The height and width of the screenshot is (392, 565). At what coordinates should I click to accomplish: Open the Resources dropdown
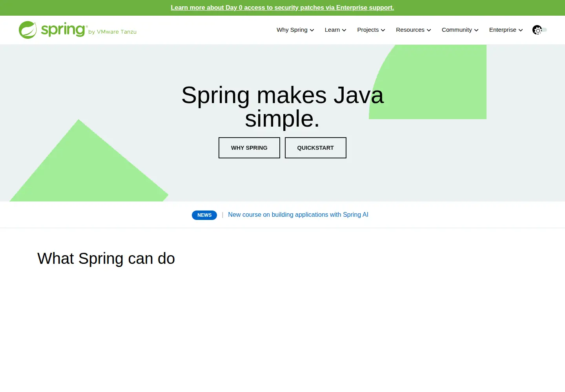[x=414, y=30]
